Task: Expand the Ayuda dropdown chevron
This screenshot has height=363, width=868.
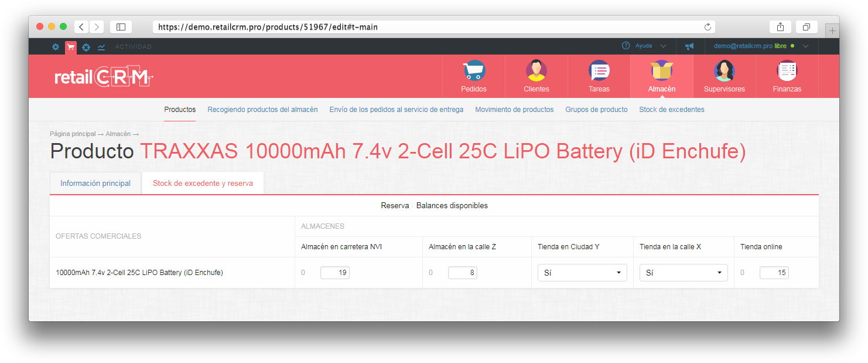Action: pyautogui.click(x=663, y=46)
